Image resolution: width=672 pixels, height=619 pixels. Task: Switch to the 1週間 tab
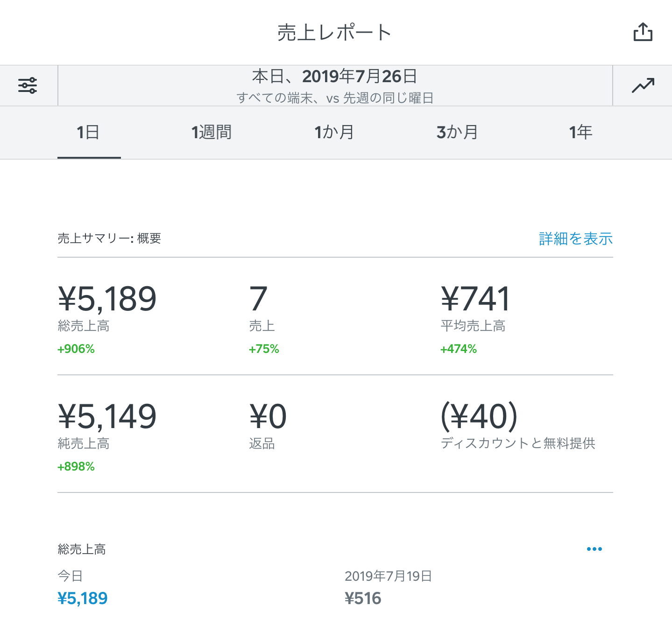click(212, 132)
